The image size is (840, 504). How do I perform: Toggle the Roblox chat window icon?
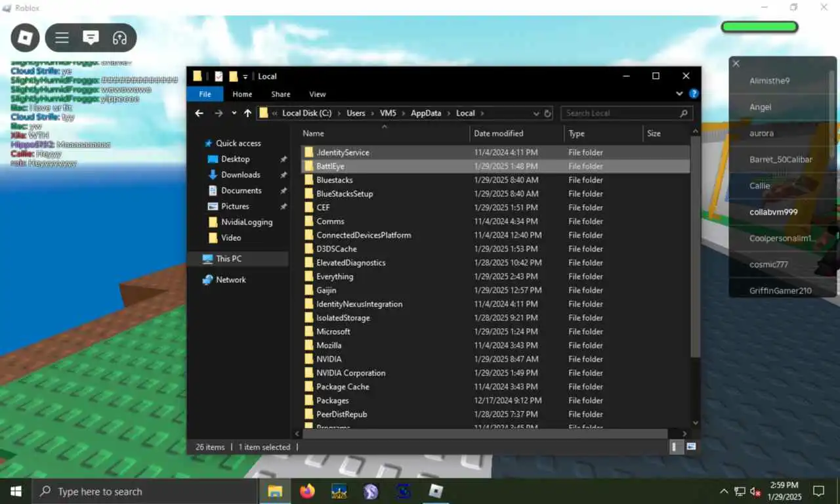[91, 38]
